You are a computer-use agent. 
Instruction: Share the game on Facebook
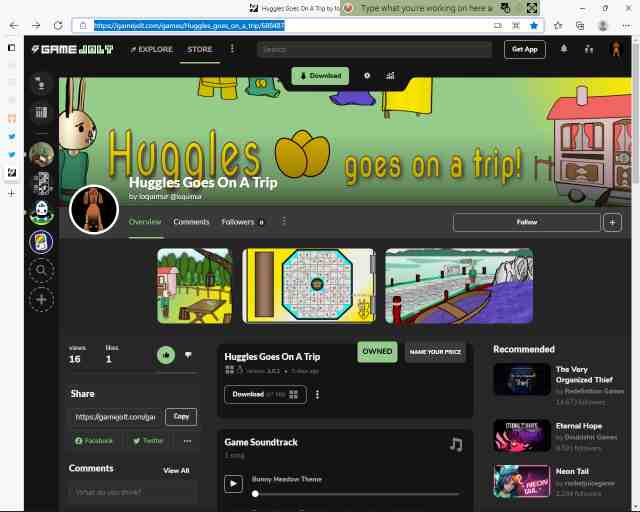pos(94,441)
